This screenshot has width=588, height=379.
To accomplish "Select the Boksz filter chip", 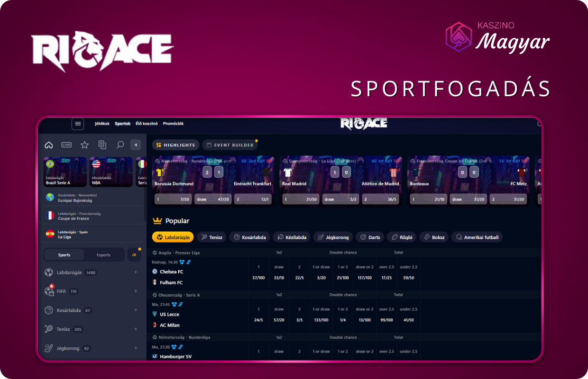I will (434, 237).
